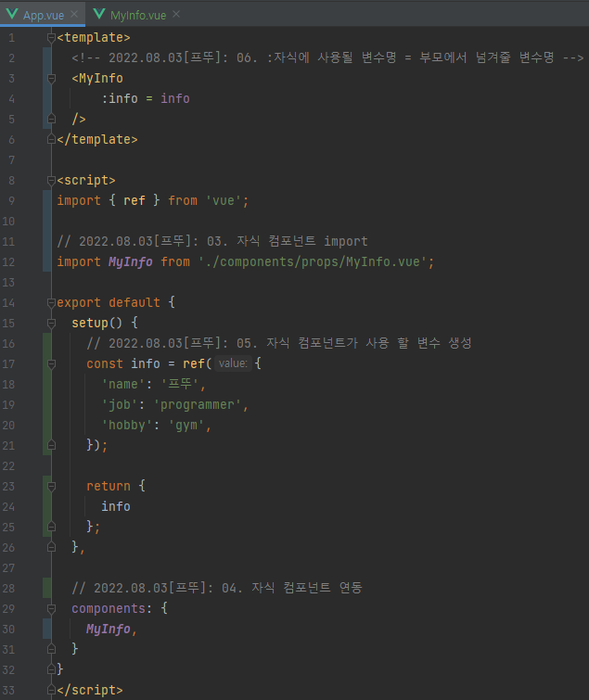This screenshot has height=700, width=589.
Task: Click the 'programmer' string value
Action: click(x=198, y=405)
